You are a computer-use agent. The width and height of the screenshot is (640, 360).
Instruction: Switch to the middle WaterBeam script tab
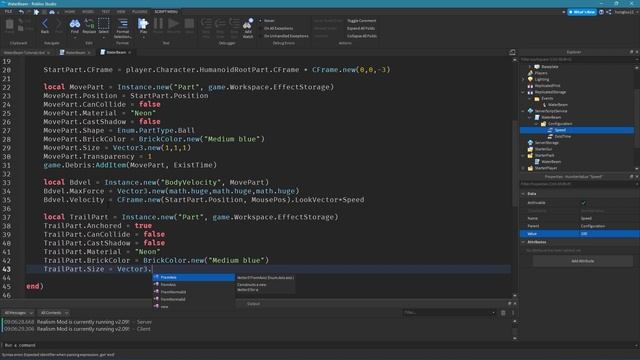pyautogui.click(x=75, y=53)
